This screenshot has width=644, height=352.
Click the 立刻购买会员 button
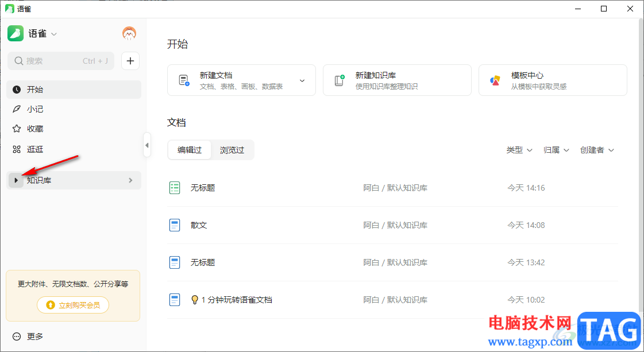(x=73, y=305)
